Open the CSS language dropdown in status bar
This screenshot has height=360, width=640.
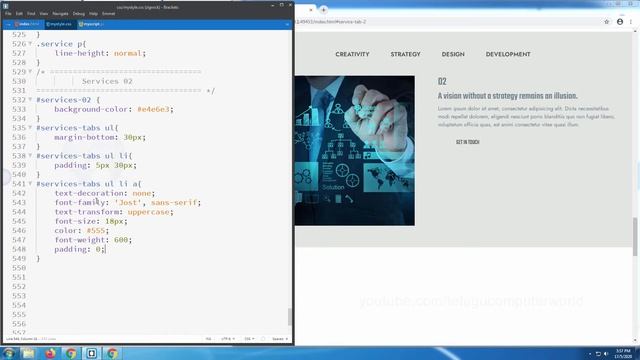(249, 339)
